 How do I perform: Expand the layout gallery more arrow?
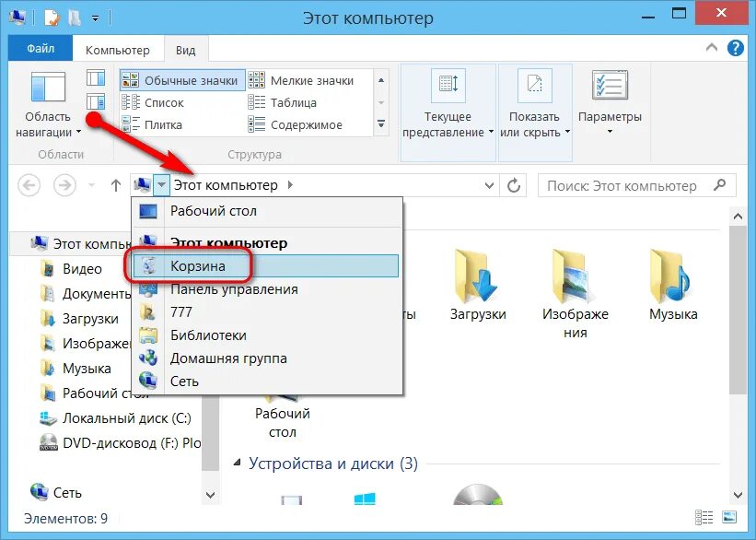click(381, 124)
